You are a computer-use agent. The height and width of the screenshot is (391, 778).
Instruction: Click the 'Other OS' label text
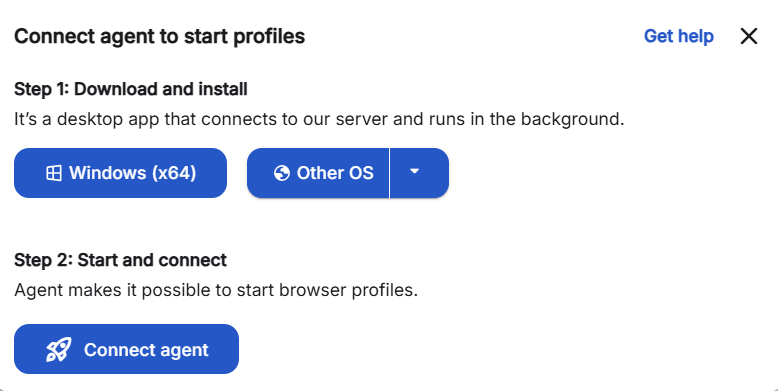[x=335, y=173]
